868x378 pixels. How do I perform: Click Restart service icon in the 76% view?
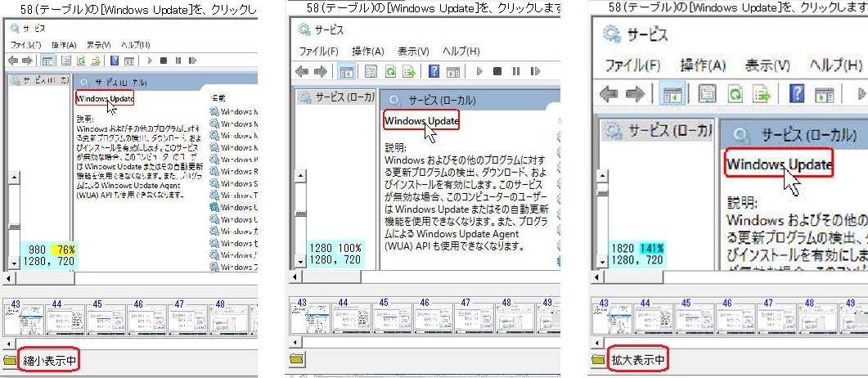click(192, 61)
